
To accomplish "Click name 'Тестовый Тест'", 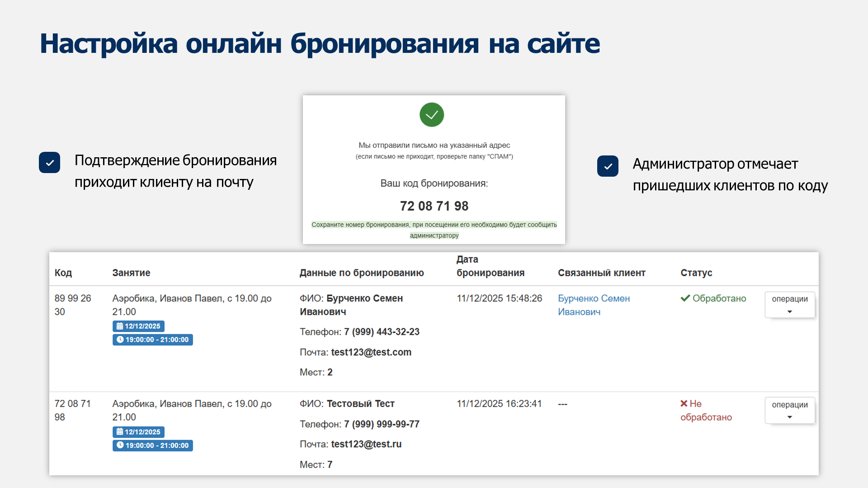I will 361,404.
